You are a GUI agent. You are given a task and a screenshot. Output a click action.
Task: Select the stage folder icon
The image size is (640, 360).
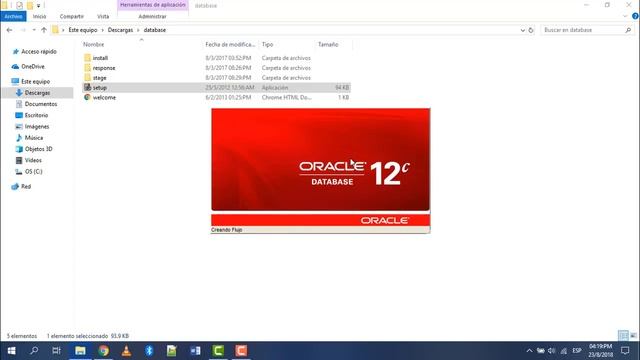87,78
